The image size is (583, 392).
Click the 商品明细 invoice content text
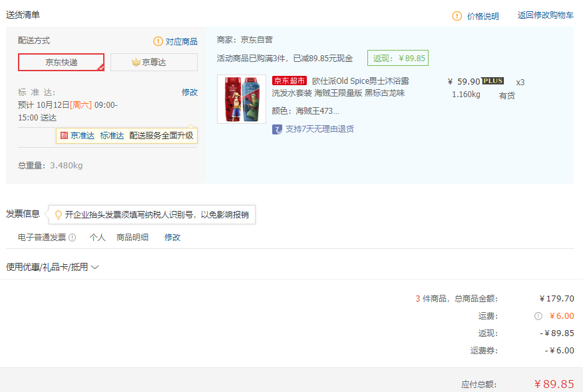point(132,238)
